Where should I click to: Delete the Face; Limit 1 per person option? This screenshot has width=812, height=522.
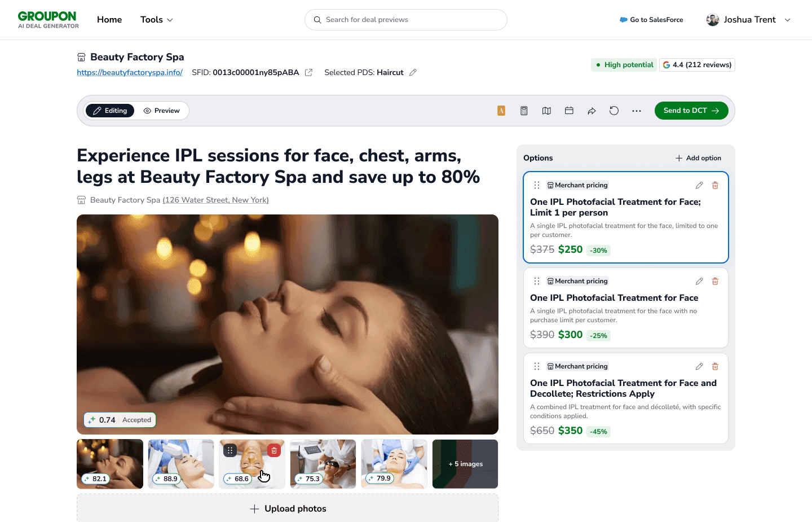click(x=715, y=185)
